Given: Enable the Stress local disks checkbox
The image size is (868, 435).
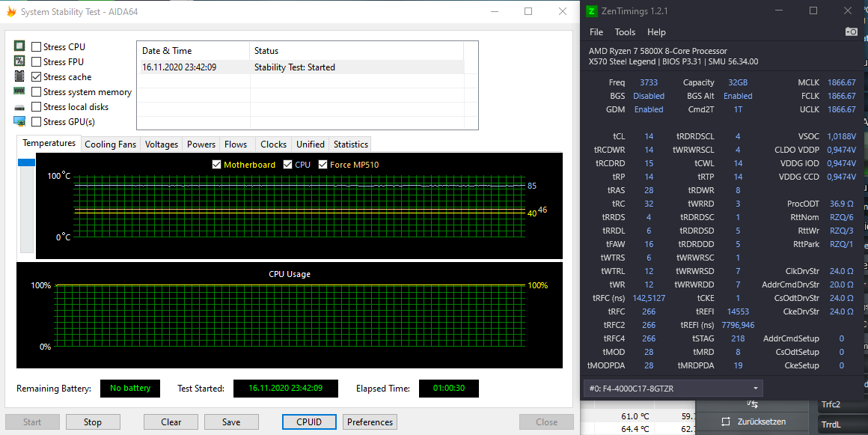Looking at the screenshot, I should (x=36, y=106).
